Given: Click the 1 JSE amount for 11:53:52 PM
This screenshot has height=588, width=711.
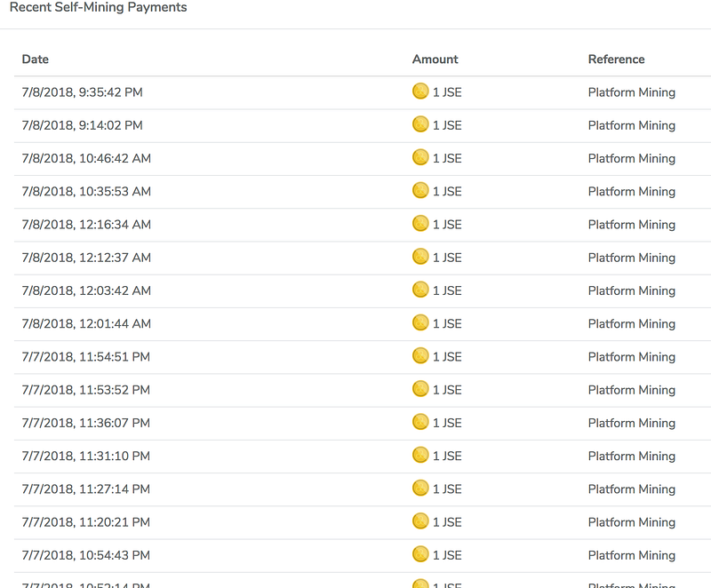Looking at the screenshot, I should click(x=447, y=390).
